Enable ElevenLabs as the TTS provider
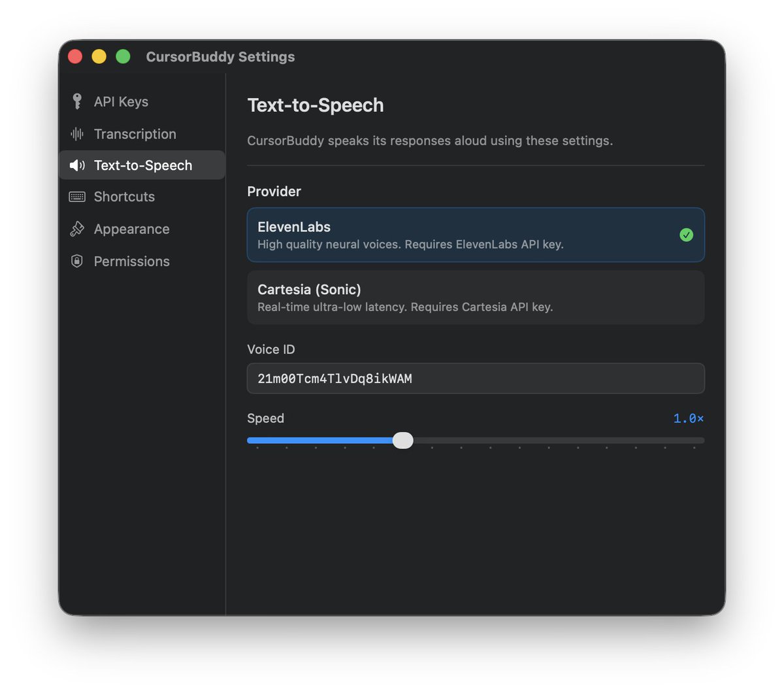This screenshot has width=784, height=693. 475,235
